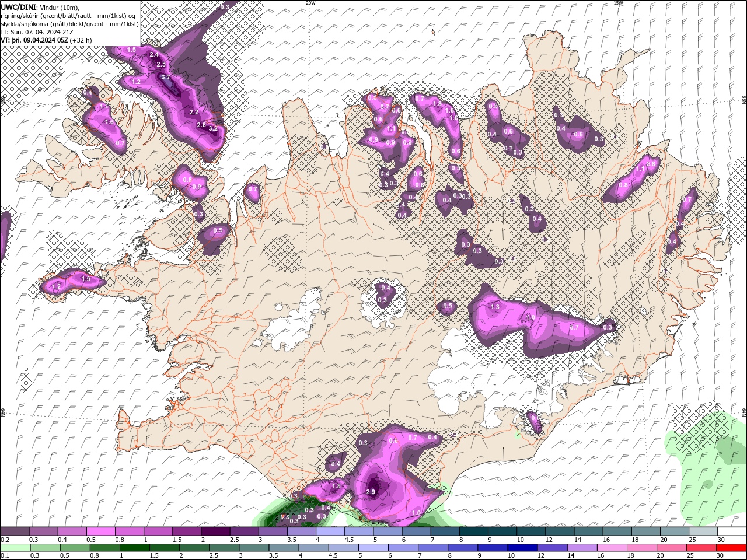Click the 2.6 snowfall value on map

coord(201,125)
